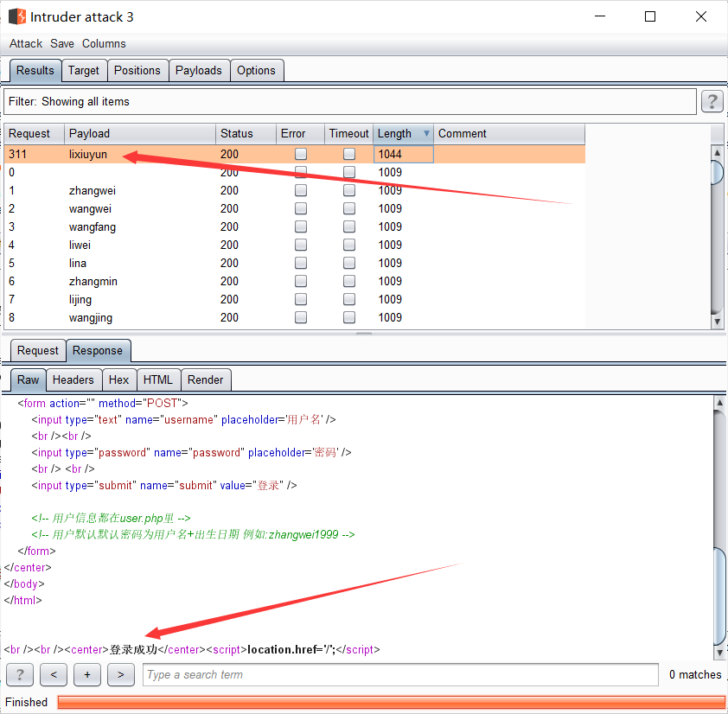Image resolution: width=728 pixels, height=714 pixels.
Task: Toggle Error checkbox for zhangwei row
Action: pos(301,190)
